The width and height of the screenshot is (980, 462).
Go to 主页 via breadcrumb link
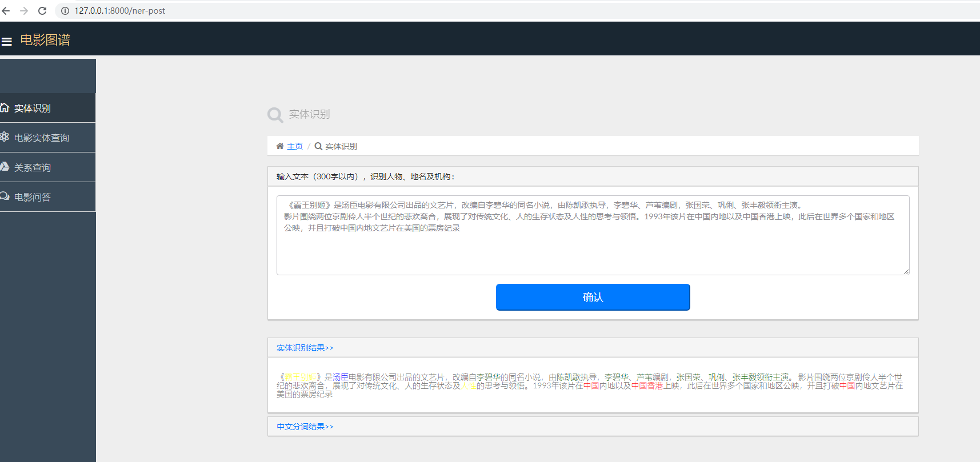tap(295, 146)
